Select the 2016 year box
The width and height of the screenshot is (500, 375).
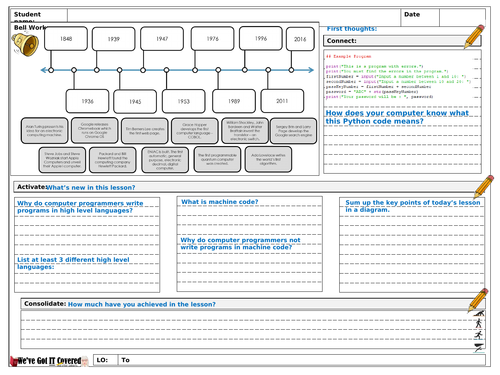300,39
